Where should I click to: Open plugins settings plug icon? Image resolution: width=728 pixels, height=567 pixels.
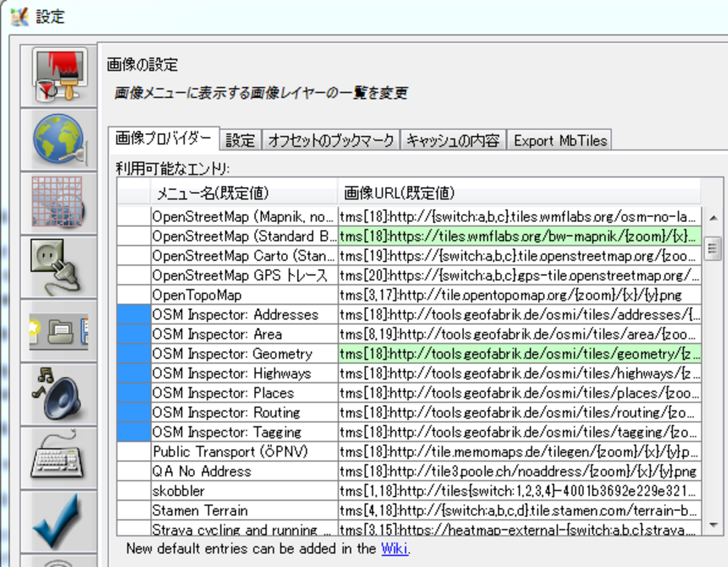point(59,267)
